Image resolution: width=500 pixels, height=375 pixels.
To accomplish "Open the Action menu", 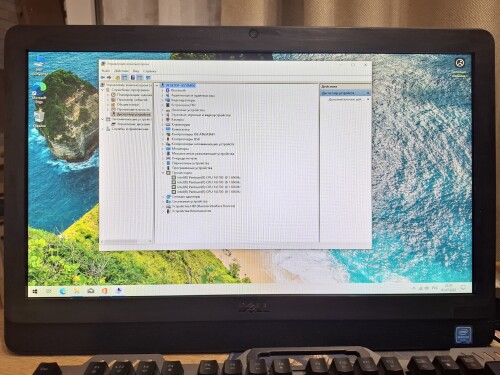I will 121,71.
